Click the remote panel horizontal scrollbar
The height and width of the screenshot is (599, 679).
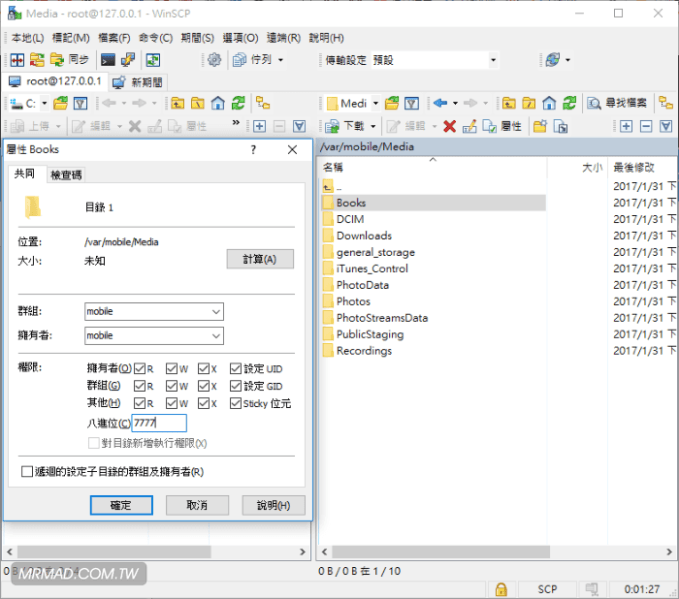(x=441, y=552)
